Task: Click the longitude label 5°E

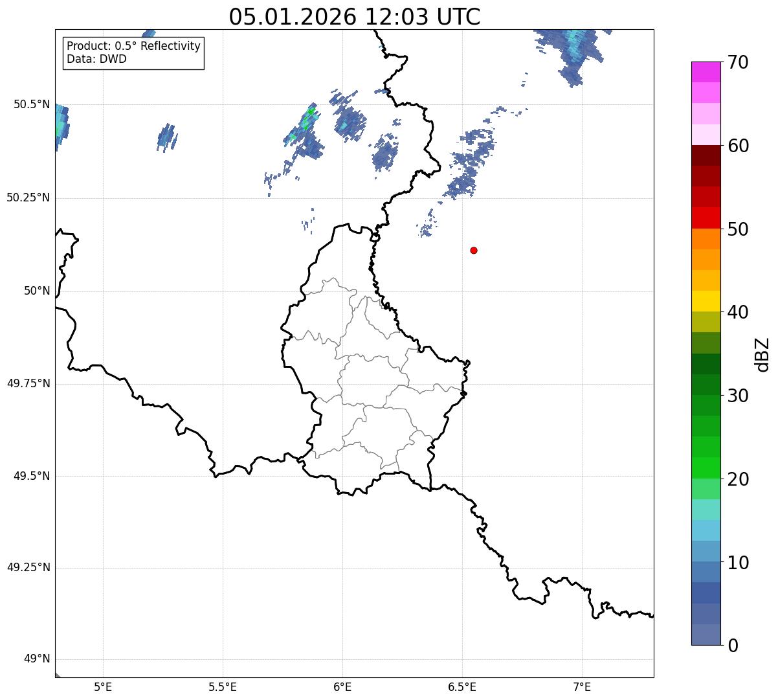Action: click(103, 686)
